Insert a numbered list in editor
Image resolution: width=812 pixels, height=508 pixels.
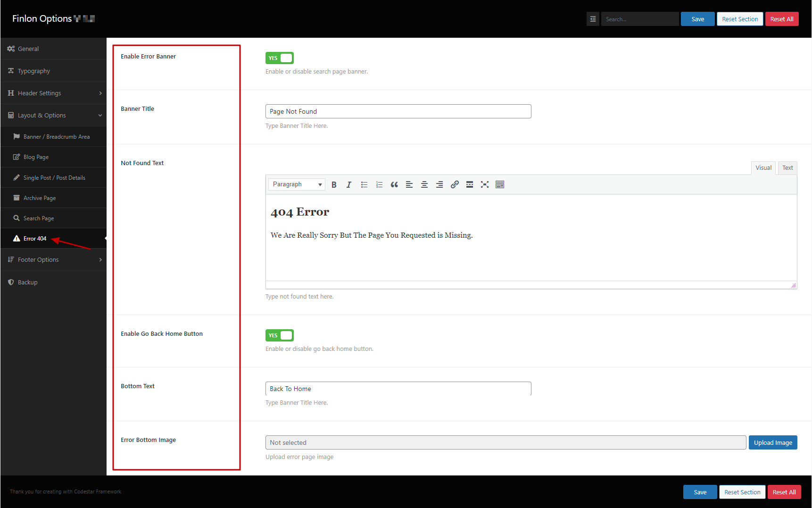click(x=379, y=185)
